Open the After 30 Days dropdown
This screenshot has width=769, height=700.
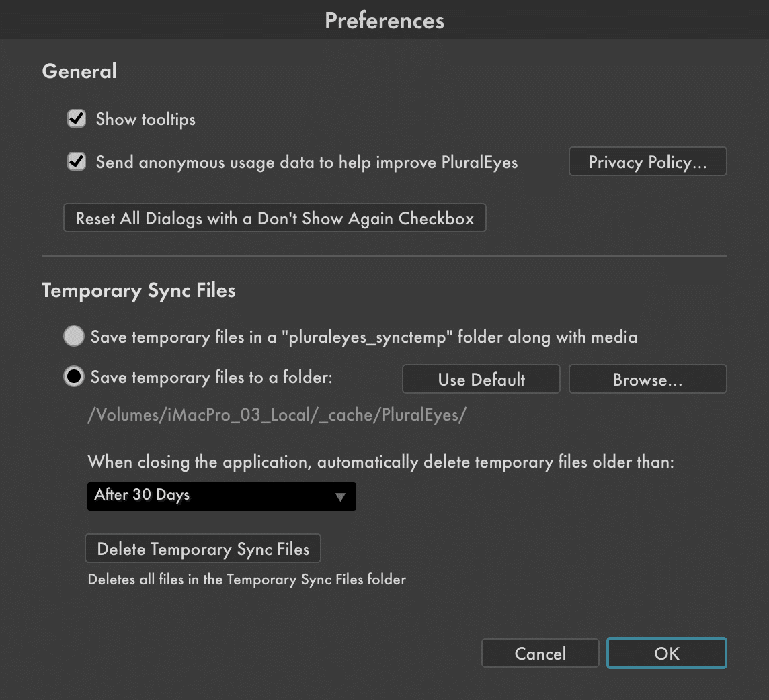coord(221,496)
